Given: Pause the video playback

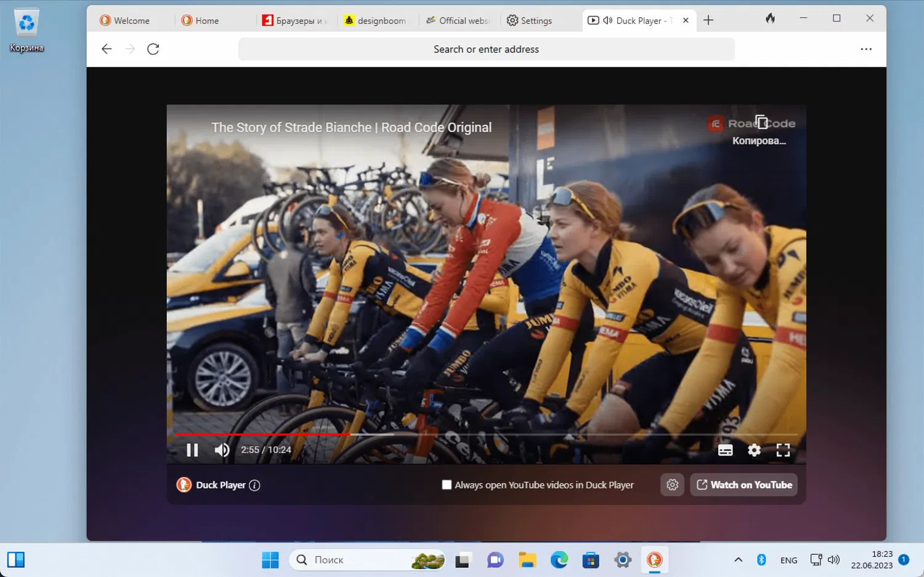Looking at the screenshot, I should 192,450.
